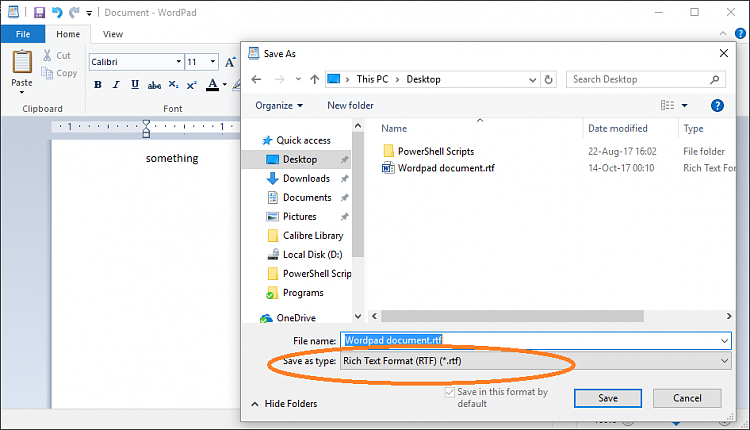The height and width of the screenshot is (430, 750).
Task: Sort files by Date modified column
Action: pyautogui.click(x=618, y=129)
